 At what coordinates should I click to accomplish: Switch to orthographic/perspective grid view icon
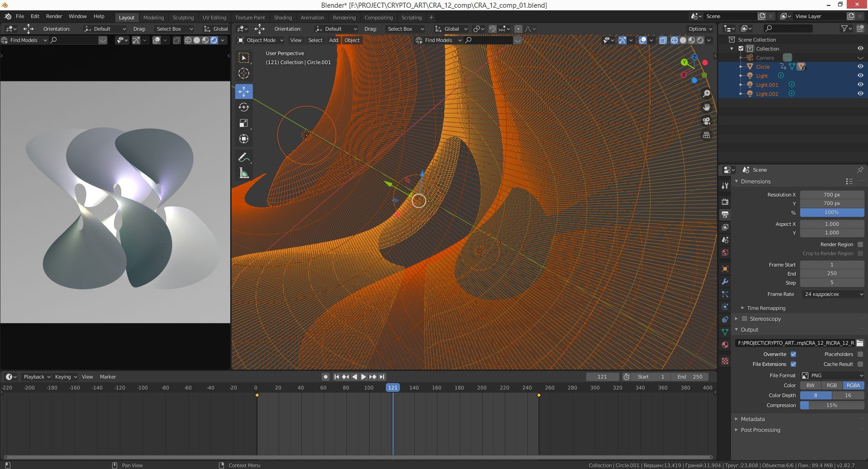click(x=706, y=135)
